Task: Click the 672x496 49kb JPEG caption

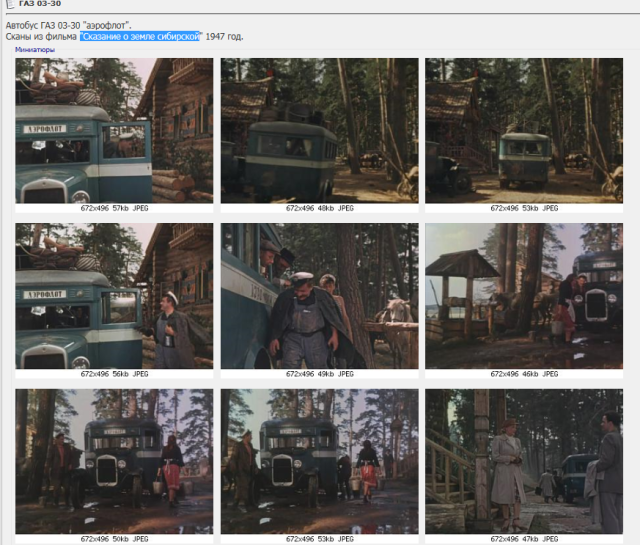Action: click(319, 374)
